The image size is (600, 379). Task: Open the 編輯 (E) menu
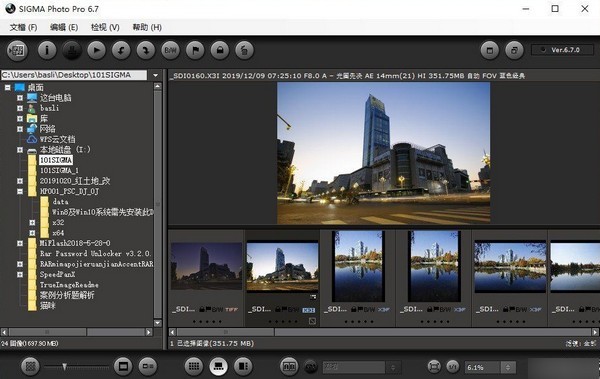point(64,28)
